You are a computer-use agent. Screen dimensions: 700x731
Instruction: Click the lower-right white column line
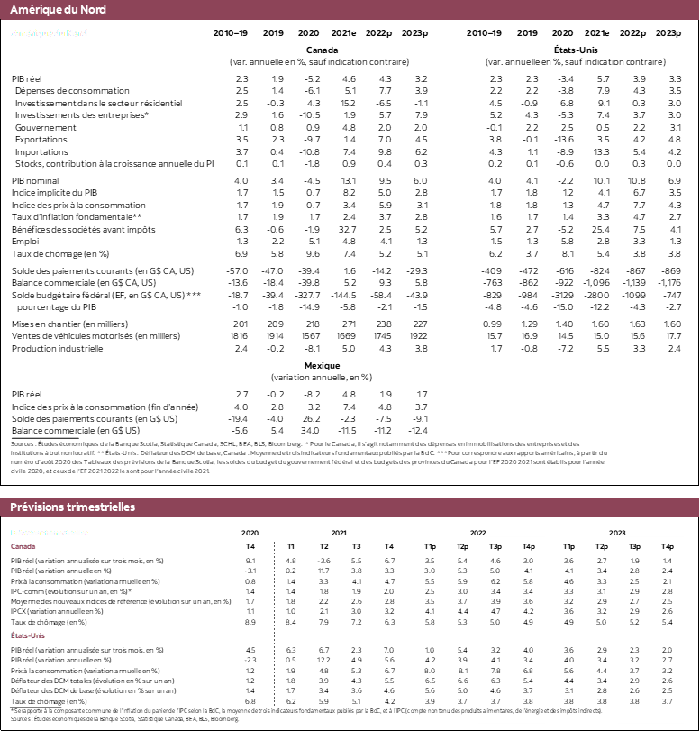650,723
